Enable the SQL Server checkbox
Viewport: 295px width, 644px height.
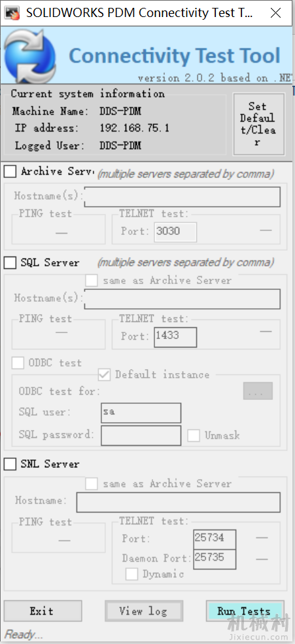pos(10,262)
